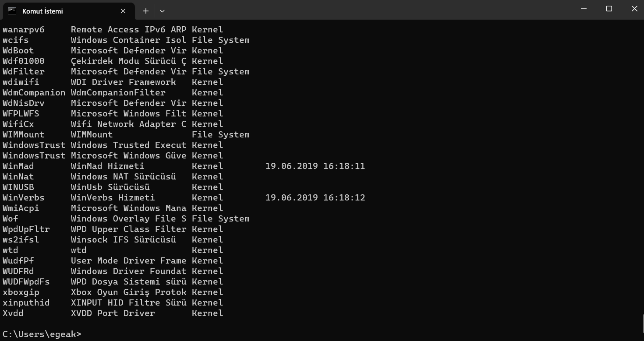
Task: Expand the new tab profile dropdown chevron
Action: pos(162,11)
